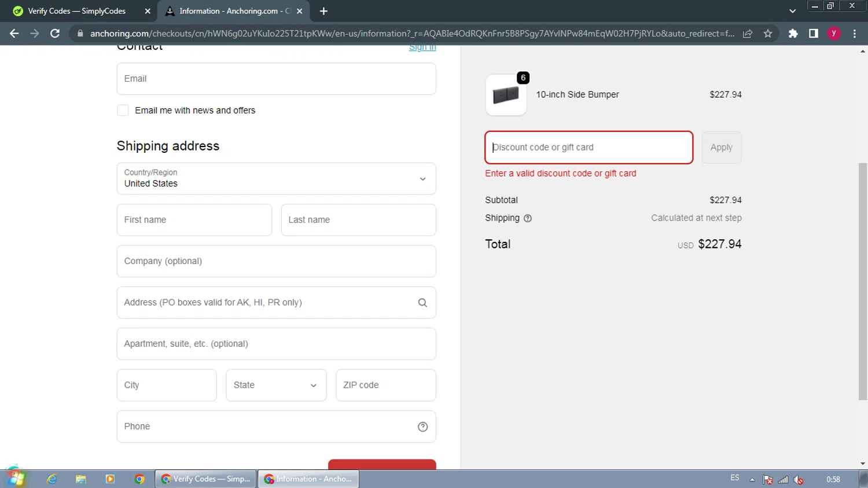Reload the current page
868x488 pixels.
pos(55,34)
